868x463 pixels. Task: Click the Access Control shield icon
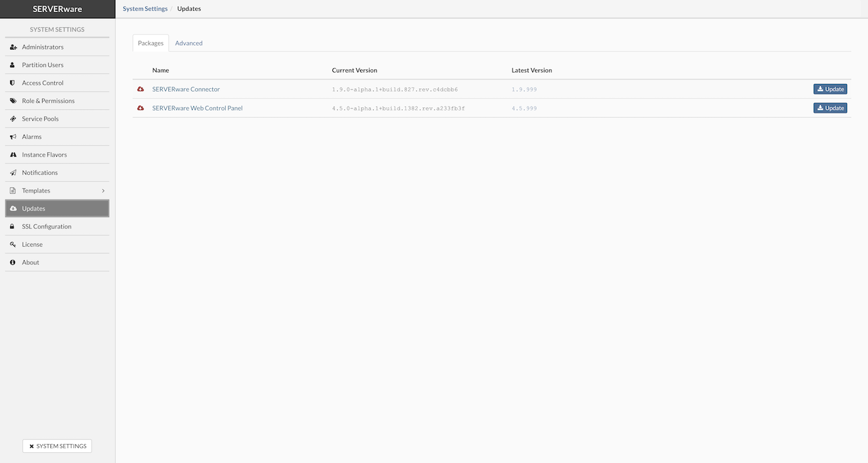tap(13, 83)
